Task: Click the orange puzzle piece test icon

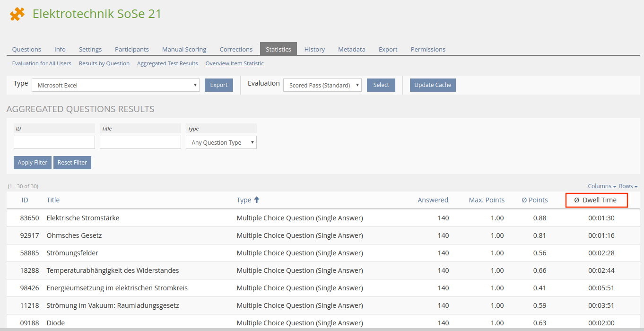Action: click(x=17, y=14)
